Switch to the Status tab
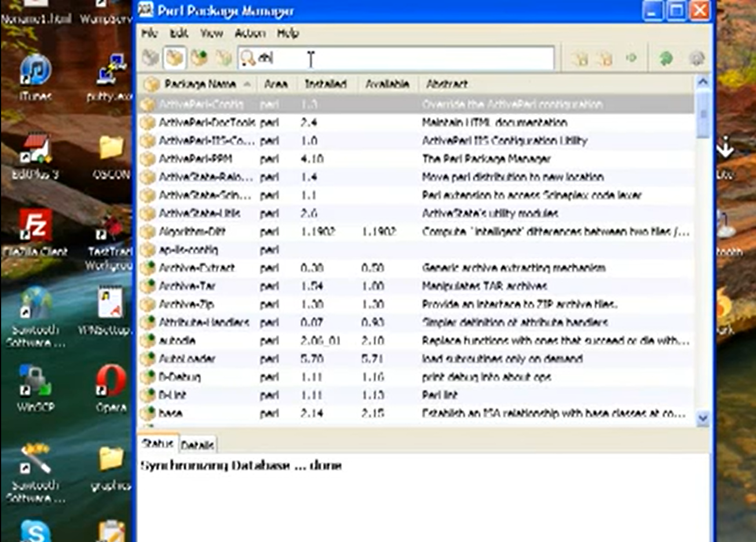The height and width of the screenshot is (542, 756). click(158, 443)
